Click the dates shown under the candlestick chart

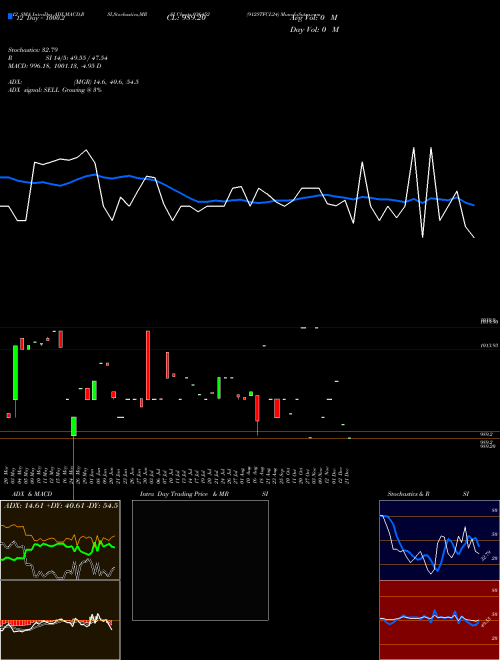[x=177, y=476]
